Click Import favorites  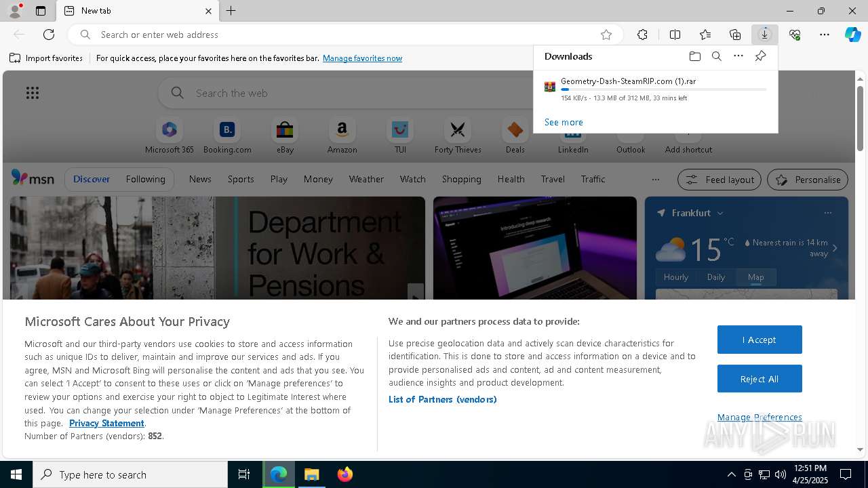click(x=46, y=58)
